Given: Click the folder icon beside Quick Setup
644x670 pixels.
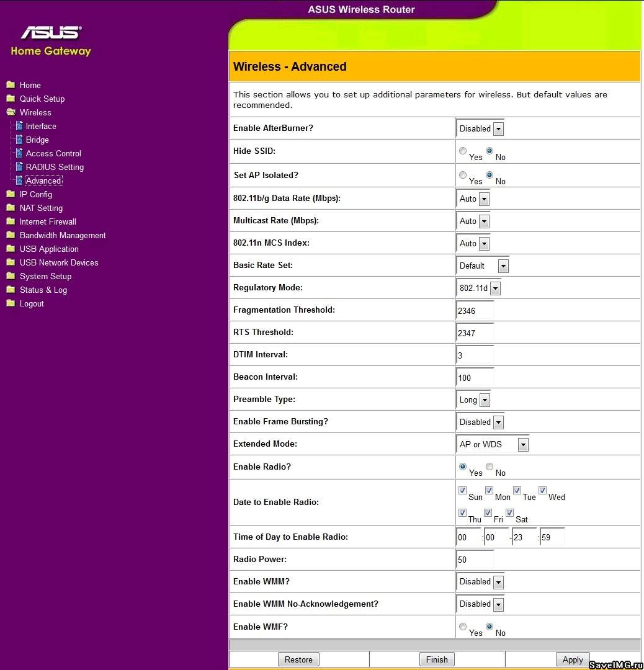Looking at the screenshot, I should (x=11, y=99).
